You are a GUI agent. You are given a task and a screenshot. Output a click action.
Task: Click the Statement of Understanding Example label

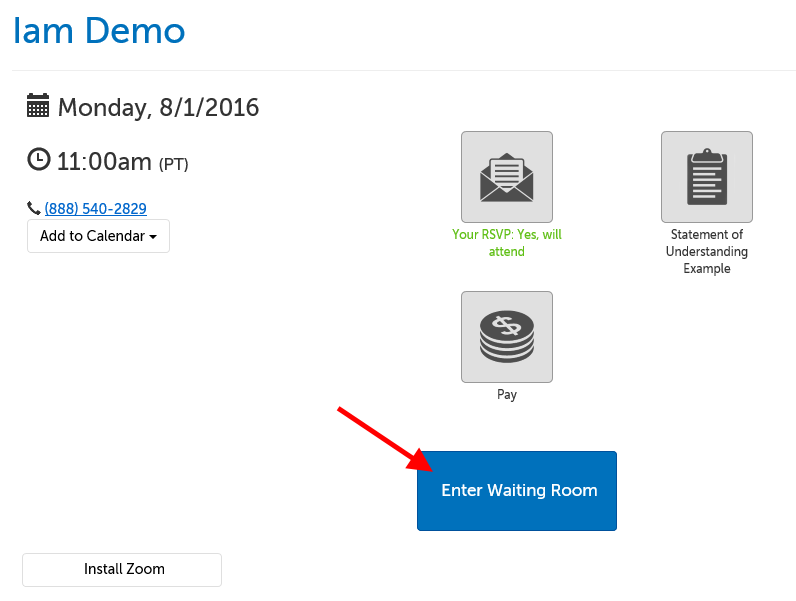pos(706,252)
